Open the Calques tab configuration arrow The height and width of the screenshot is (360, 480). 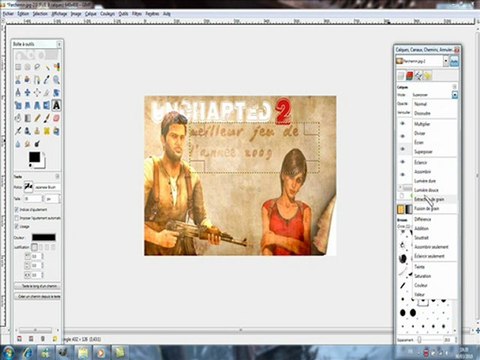(x=454, y=87)
